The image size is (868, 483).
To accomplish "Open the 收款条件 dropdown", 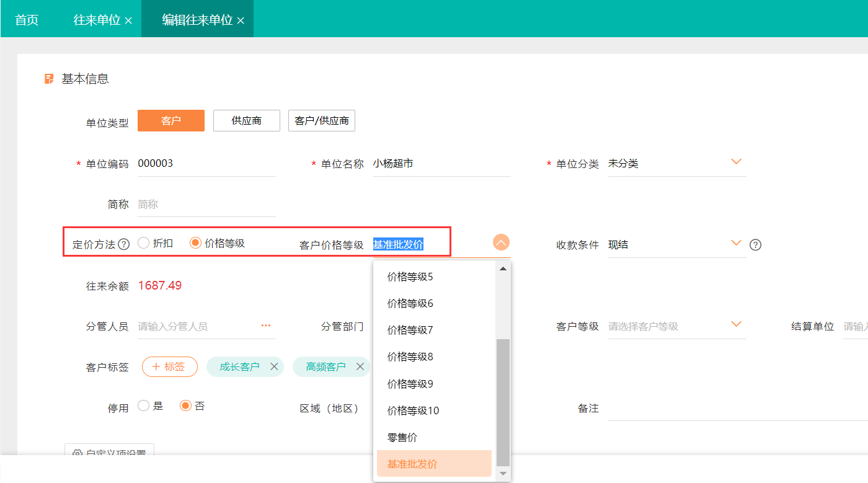I will click(737, 243).
